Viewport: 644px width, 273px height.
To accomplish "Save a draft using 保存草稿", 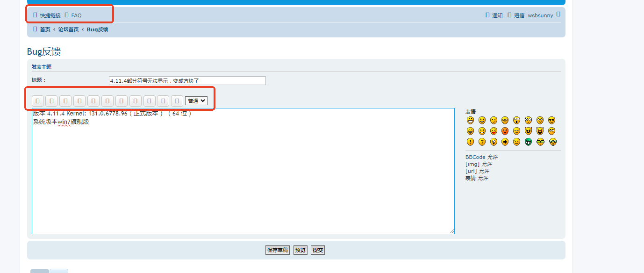I will tap(277, 250).
